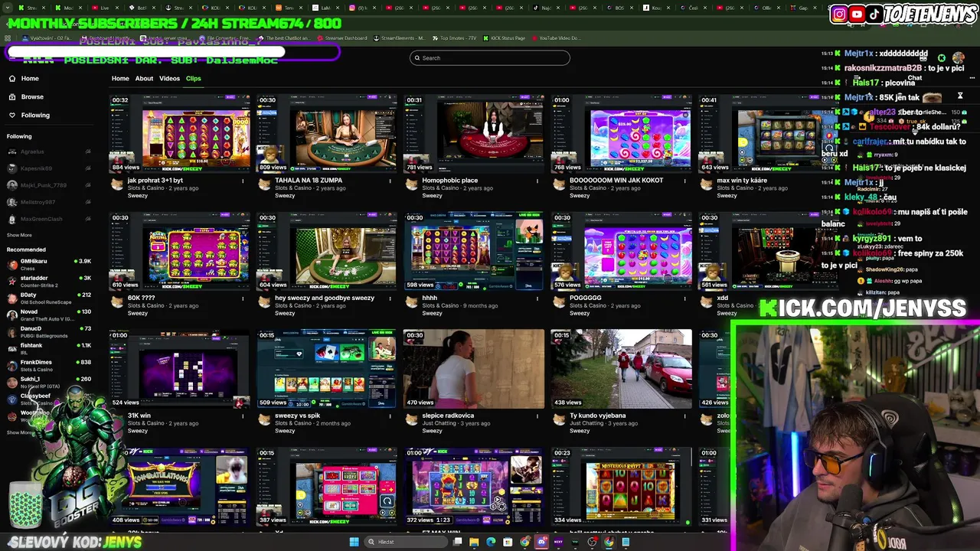Open GMHikaru in Recommended channels
980x551 pixels.
tap(47, 264)
